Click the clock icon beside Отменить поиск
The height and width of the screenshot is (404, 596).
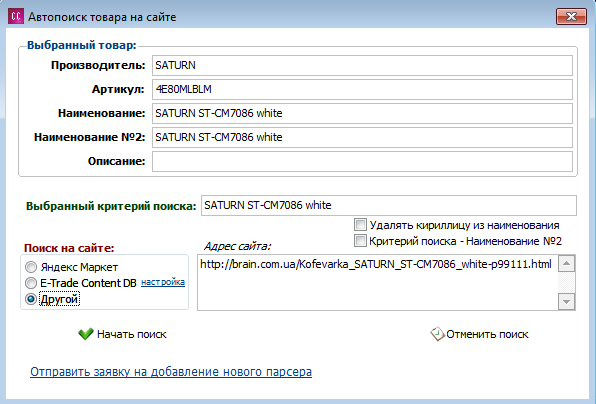[x=437, y=334]
